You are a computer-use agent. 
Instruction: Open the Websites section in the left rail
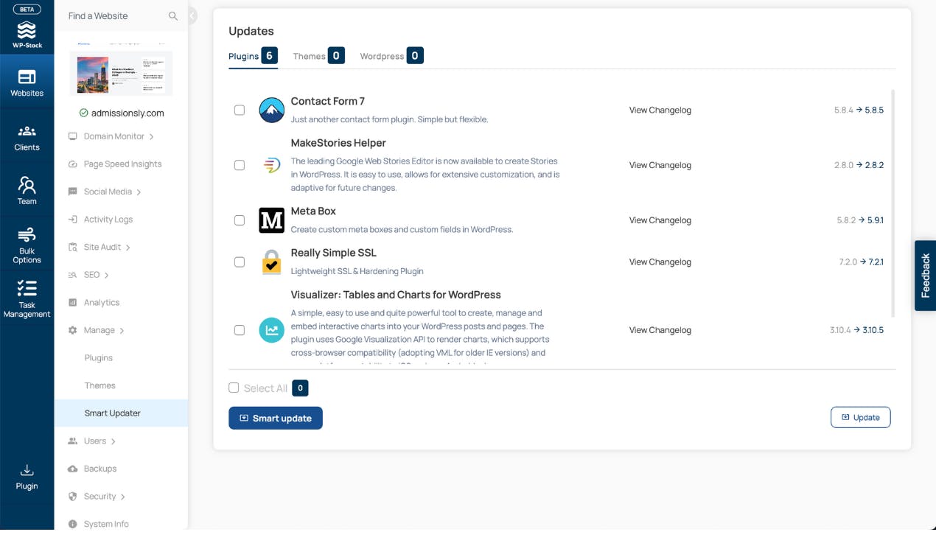click(x=27, y=83)
